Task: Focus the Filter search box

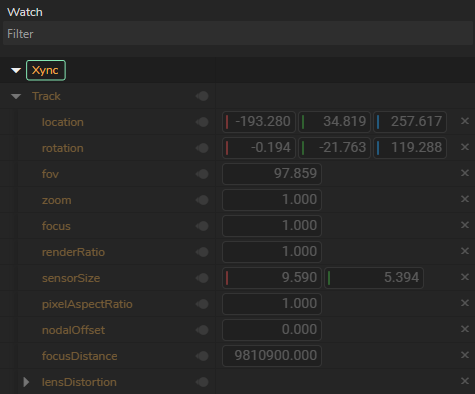Action: click(x=237, y=33)
